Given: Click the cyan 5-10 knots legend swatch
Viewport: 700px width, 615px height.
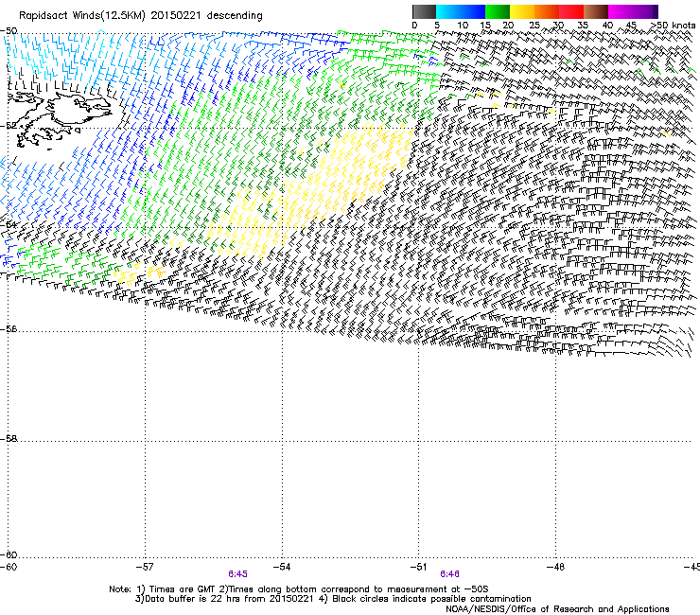Looking at the screenshot, I should click(x=448, y=11).
